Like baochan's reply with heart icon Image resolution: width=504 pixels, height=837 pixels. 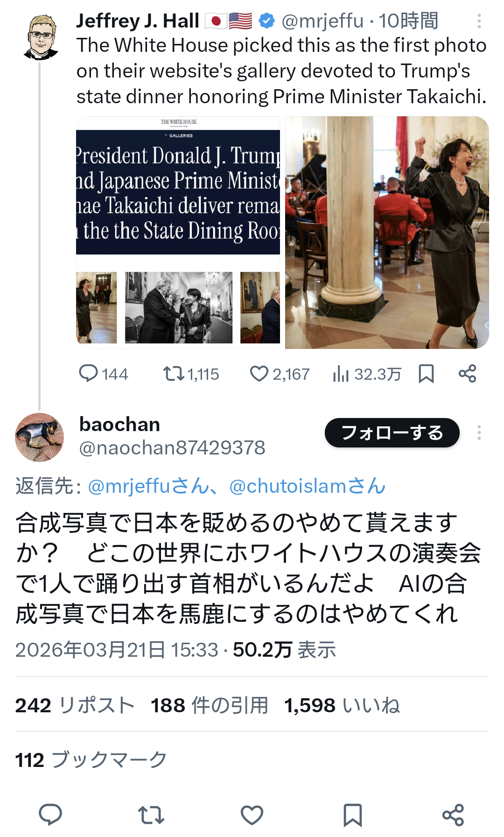click(x=252, y=815)
